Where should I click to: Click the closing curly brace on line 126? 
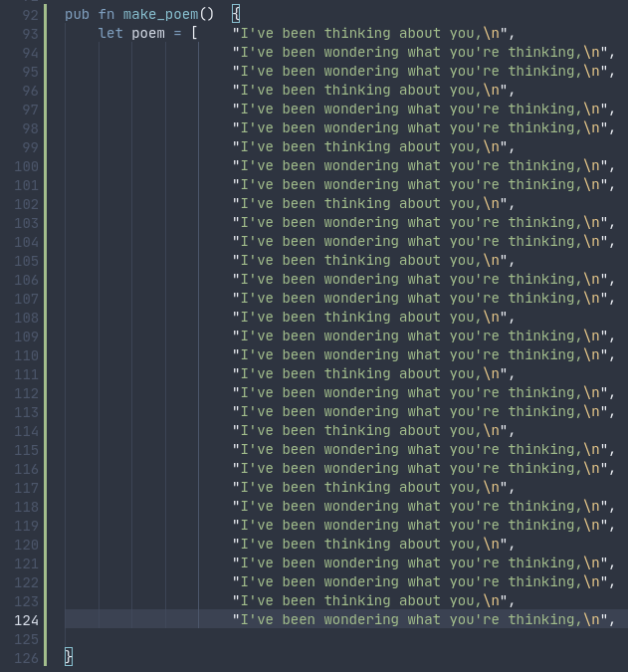click(69, 656)
